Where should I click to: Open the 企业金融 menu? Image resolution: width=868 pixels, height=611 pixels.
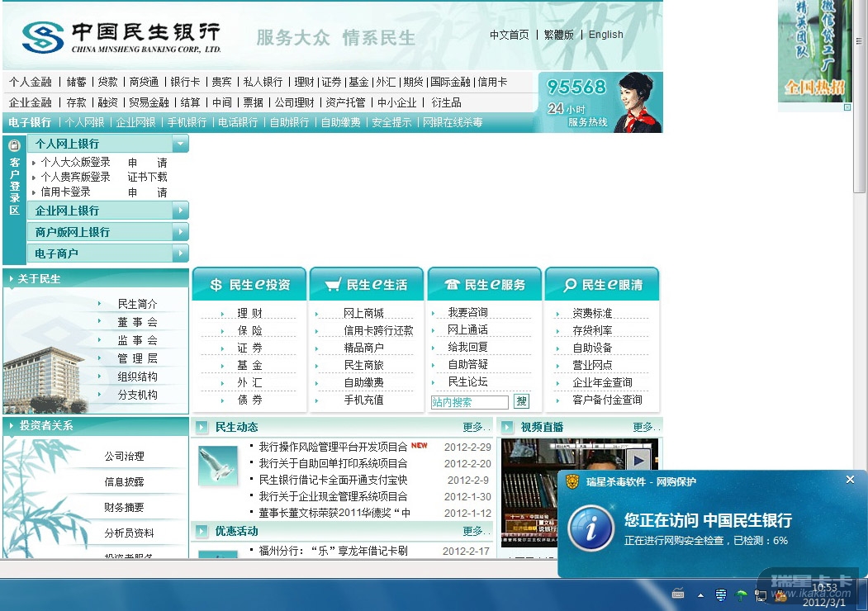pos(30,102)
